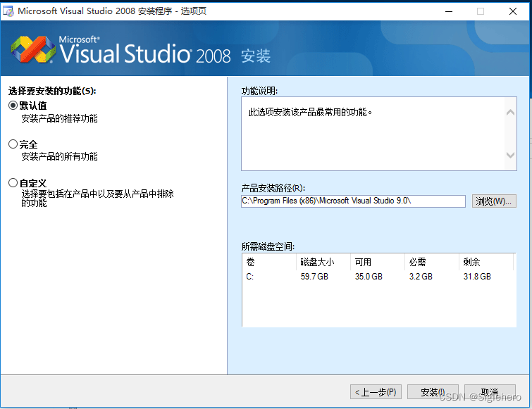The image size is (532, 409).
Task: Click the 卷 column header
Action: click(x=268, y=262)
